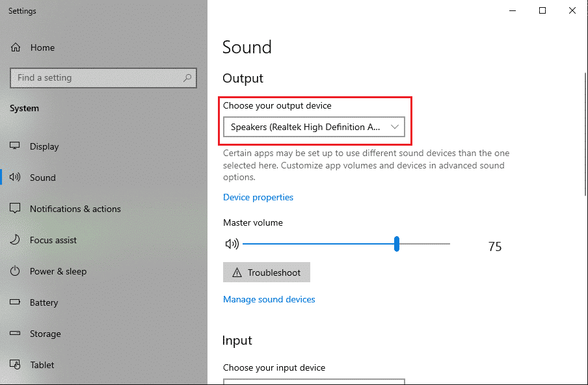Open the Device properties link

[258, 197]
